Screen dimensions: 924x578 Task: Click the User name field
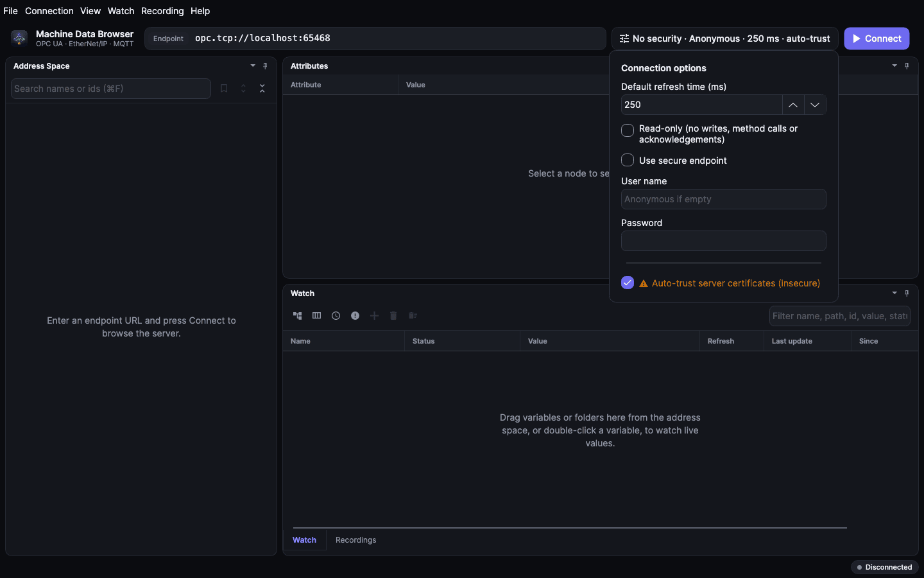tap(724, 199)
